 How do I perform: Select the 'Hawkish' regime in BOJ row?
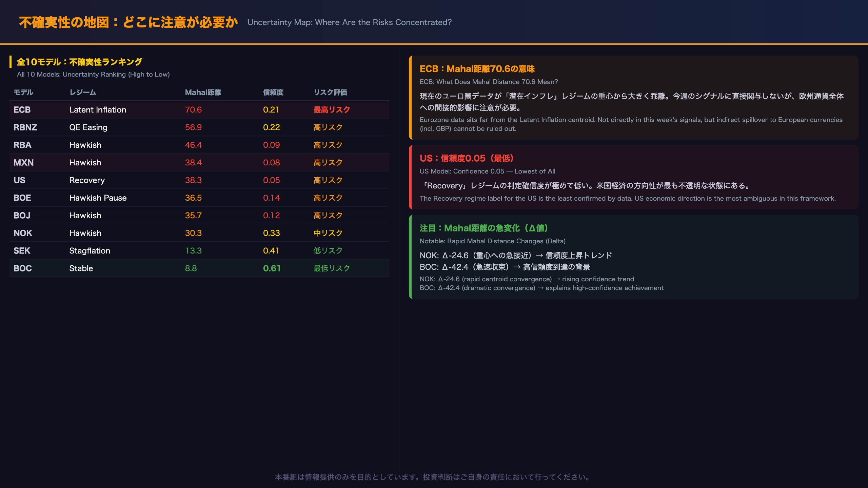pyautogui.click(x=85, y=216)
